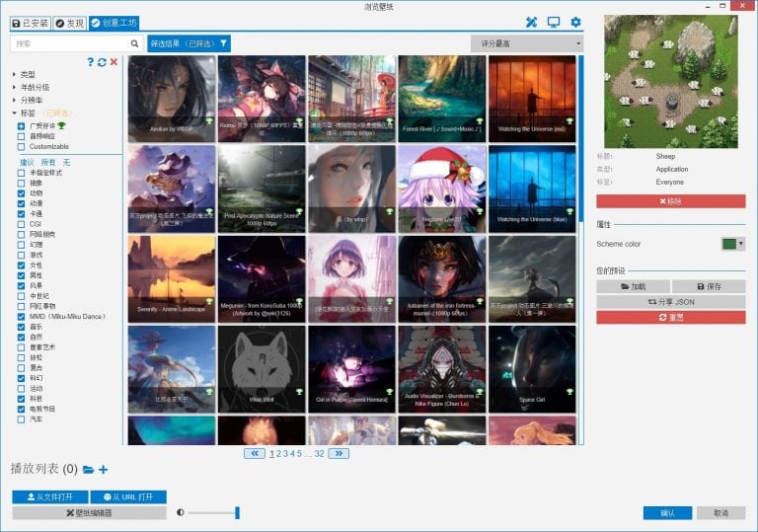
Task: Enable the Customizable checkbox
Action: [x=21, y=146]
